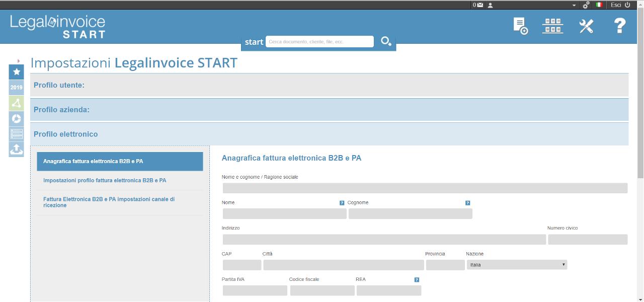The image size is (644, 302).
Task: Click the upload tray sidebar icon
Action: point(16,149)
